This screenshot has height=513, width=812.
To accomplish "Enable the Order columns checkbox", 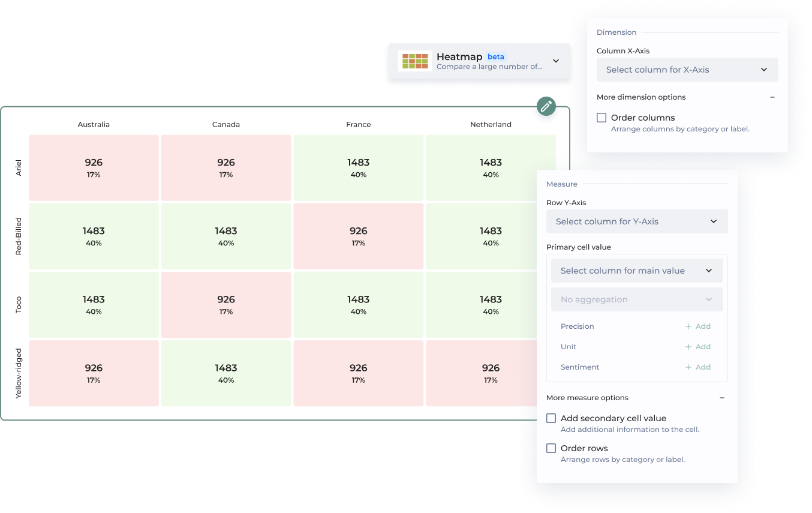I will coord(602,118).
